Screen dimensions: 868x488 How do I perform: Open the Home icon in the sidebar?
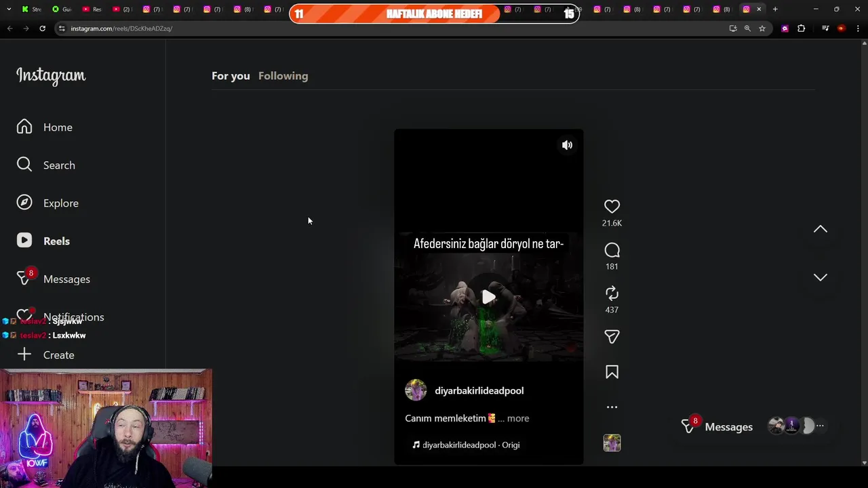[x=24, y=127]
